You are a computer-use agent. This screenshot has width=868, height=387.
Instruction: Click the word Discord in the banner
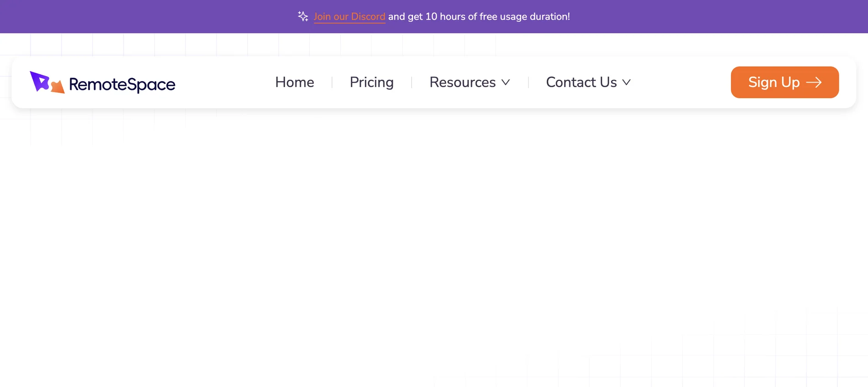pos(368,16)
